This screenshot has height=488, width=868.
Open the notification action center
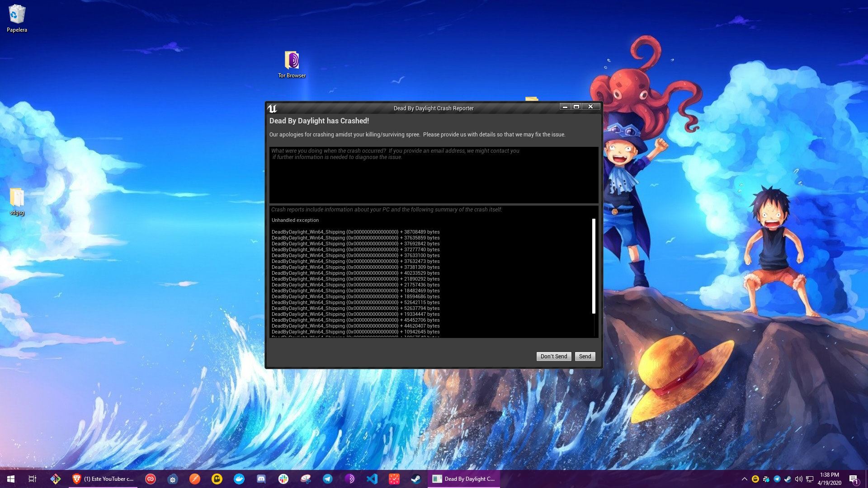[854, 479]
